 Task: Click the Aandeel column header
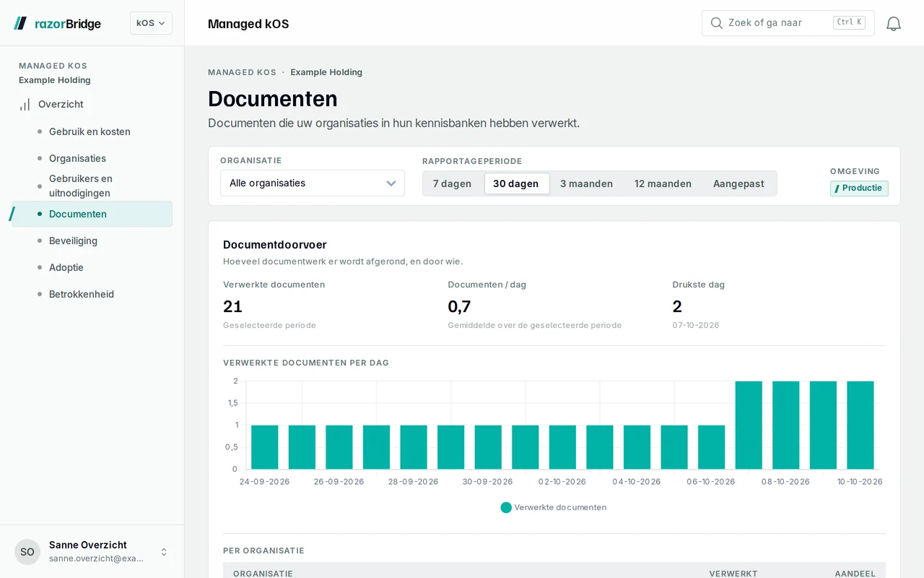[x=855, y=574]
